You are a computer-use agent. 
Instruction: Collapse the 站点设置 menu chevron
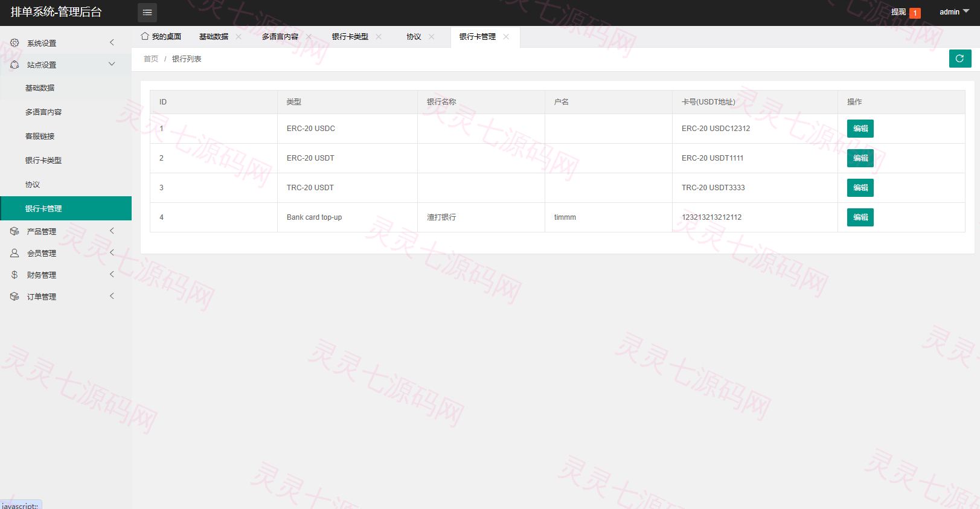(112, 64)
